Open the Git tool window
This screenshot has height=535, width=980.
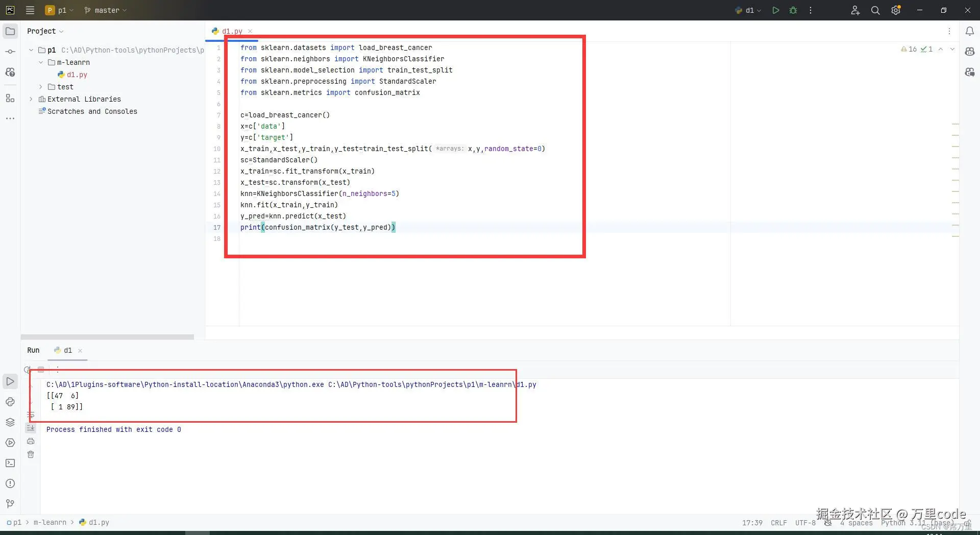tap(10, 504)
